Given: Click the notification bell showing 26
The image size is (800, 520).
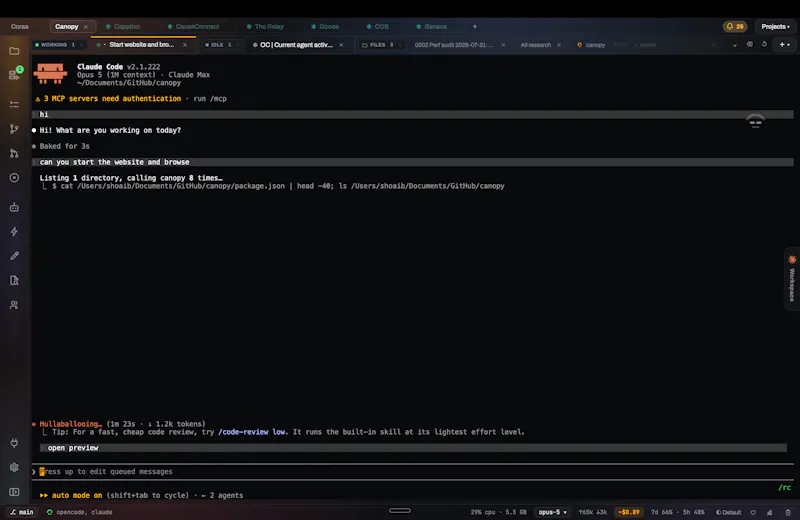Looking at the screenshot, I should pos(735,27).
